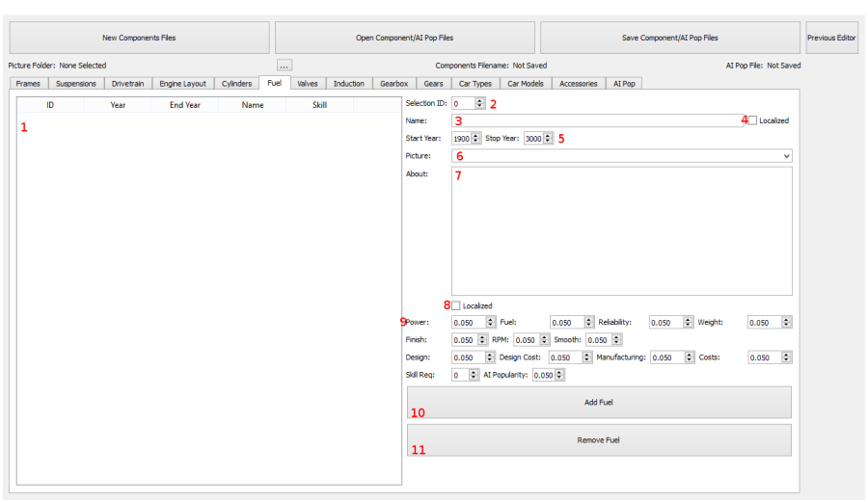Click New Components Files button
This screenshot has height=502, width=868.
[x=139, y=38]
